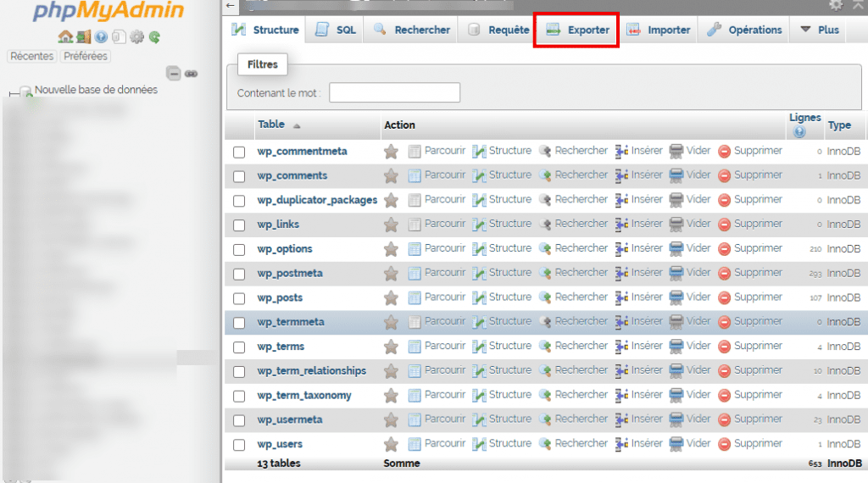Image resolution: width=868 pixels, height=483 pixels.
Task: Switch to the SQL tab
Action: point(336,30)
